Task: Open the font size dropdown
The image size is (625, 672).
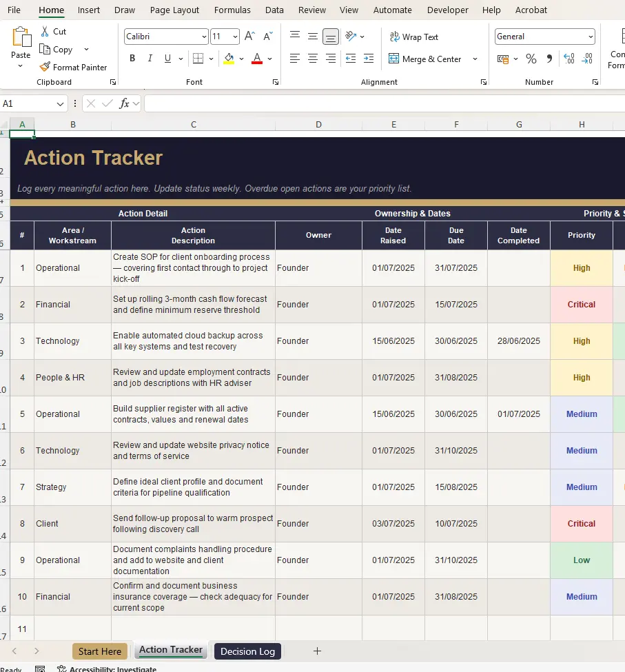Action: (235, 37)
